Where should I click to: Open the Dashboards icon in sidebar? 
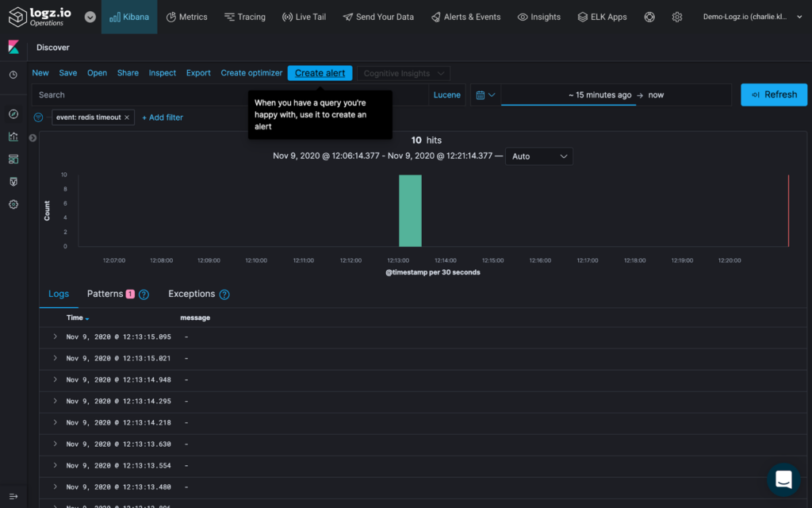coord(13,159)
